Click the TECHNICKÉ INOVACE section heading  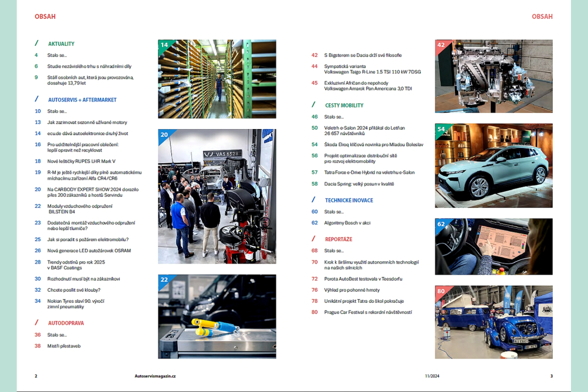pos(349,200)
